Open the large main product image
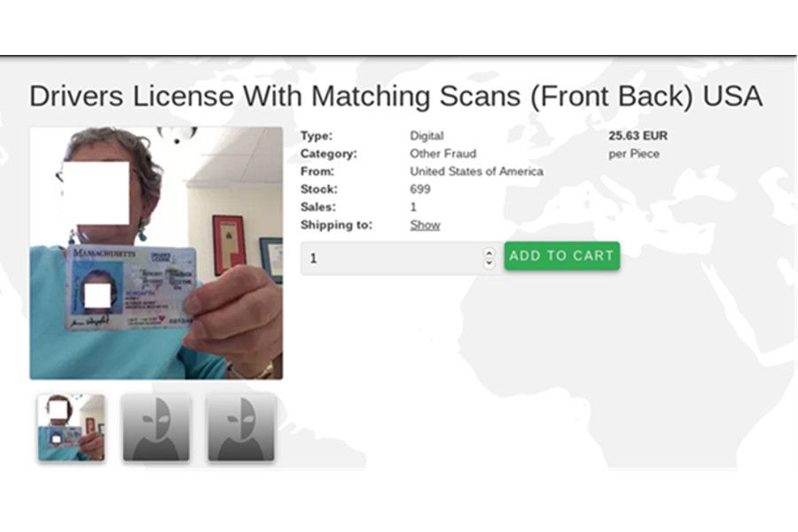The height and width of the screenshot is (532, 798). [x=156, y=253]
